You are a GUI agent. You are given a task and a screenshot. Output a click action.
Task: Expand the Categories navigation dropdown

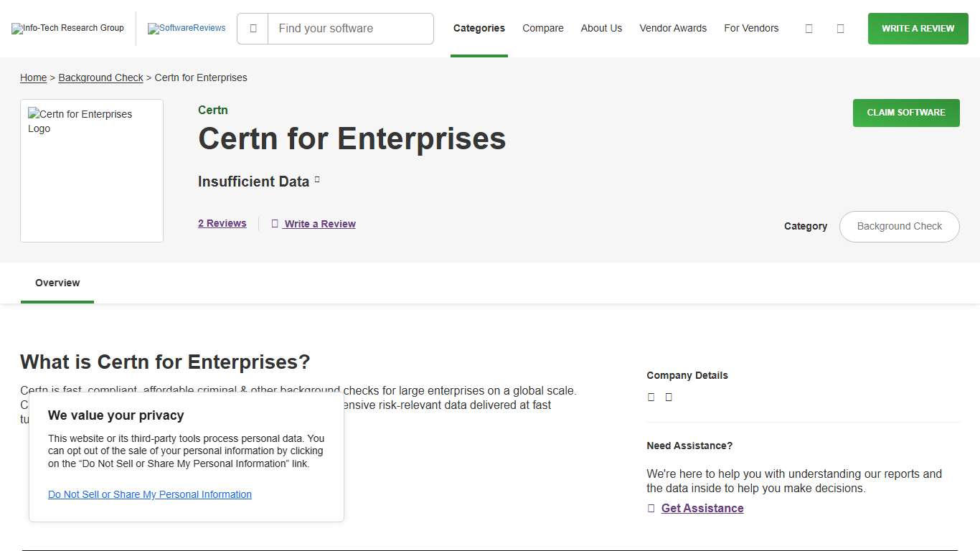pyautogui.click(x=479, y=28)
